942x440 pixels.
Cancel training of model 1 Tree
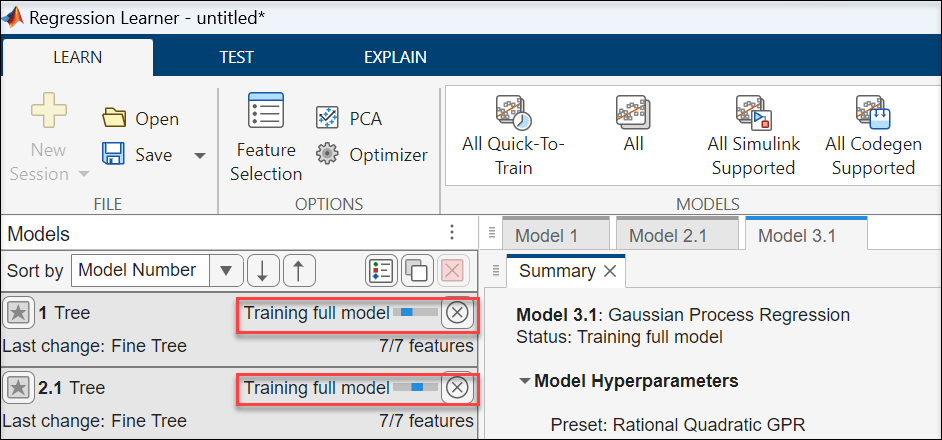pos(457,313)
